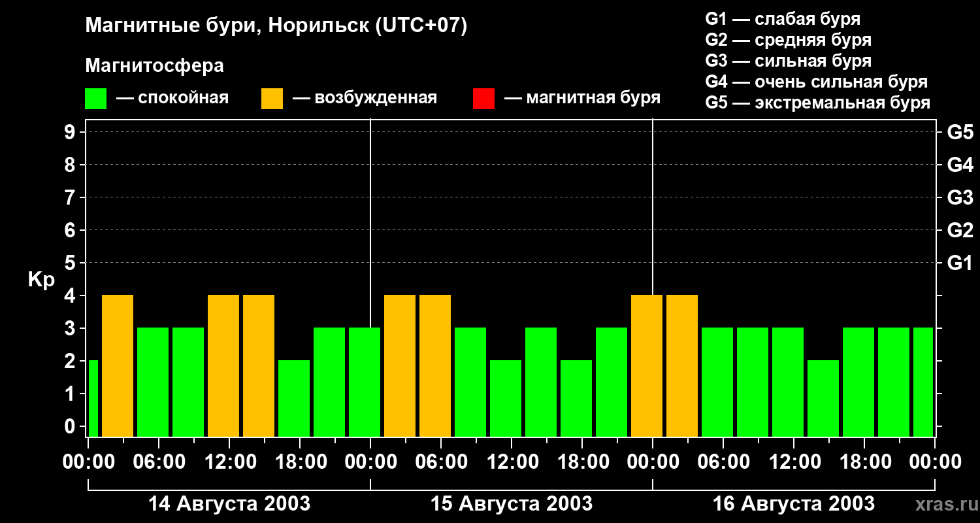
Task: Click the 'G1' label on the right axis
Action: click(x=960, y=263)
